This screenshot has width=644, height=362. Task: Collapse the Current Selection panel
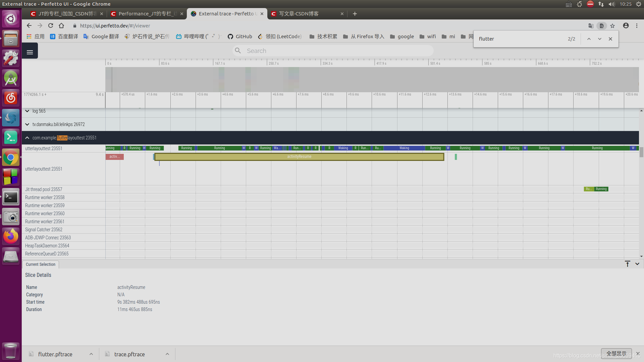637,264
